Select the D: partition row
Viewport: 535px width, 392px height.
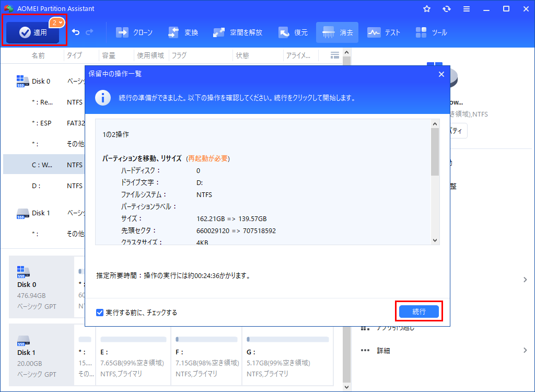[44, 186]
